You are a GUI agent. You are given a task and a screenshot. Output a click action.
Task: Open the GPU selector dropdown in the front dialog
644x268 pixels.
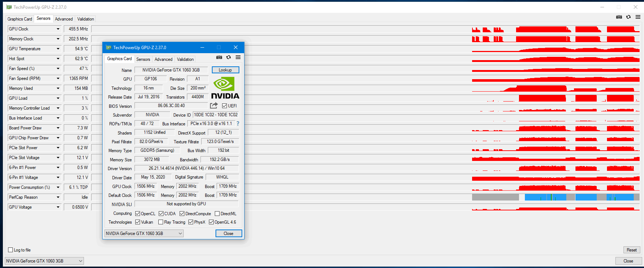[144, 234]
